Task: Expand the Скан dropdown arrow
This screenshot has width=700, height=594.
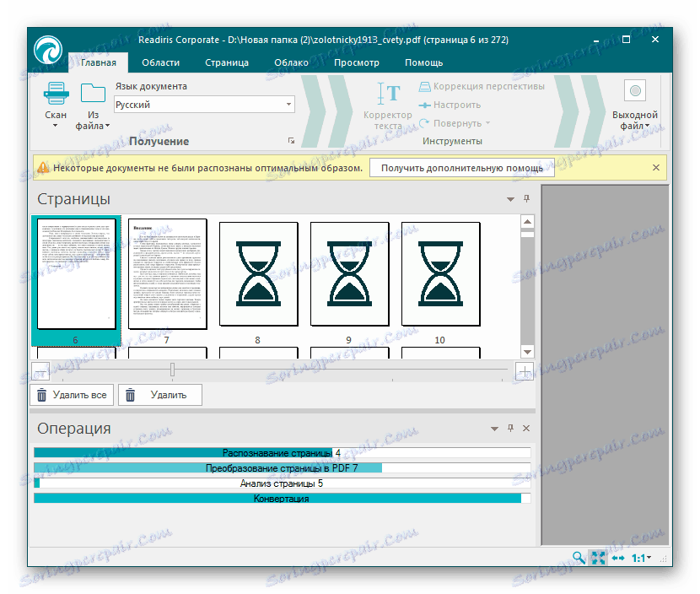Action: [x=56, y=126]
